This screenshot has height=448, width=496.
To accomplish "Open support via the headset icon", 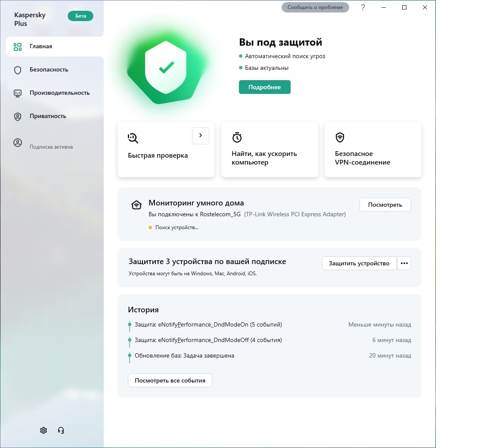I will tap(61, 430).
